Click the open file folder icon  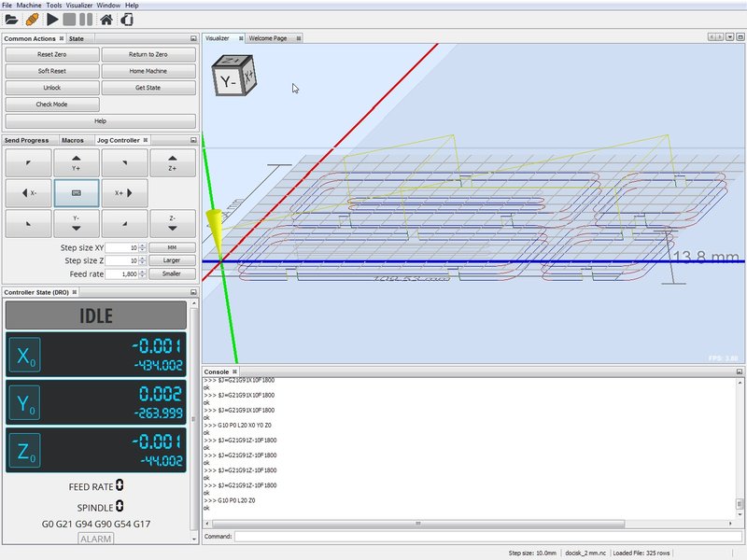[x=11, y=20]
